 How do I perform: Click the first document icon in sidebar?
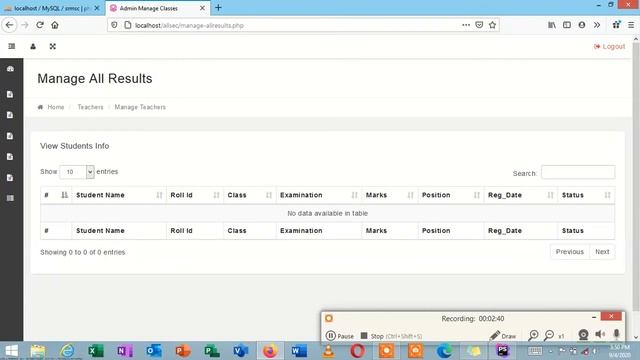[10, 95]
